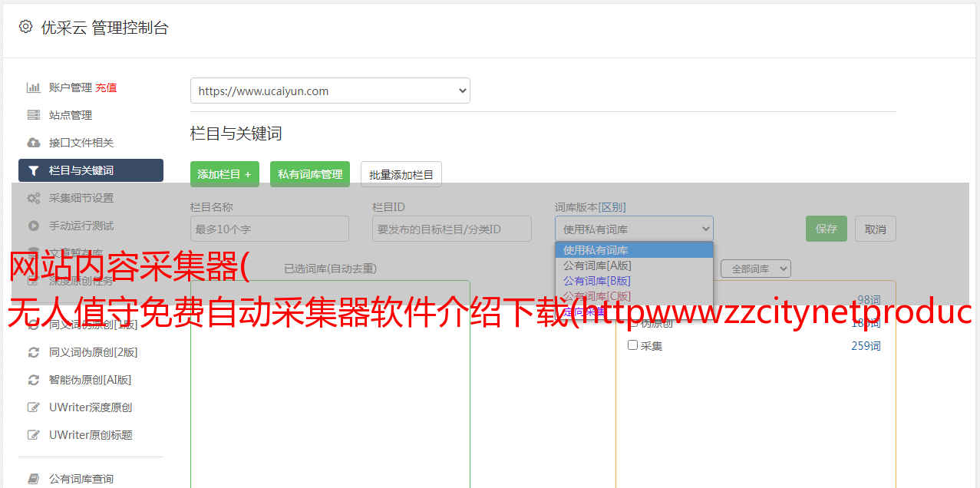Cancel editing with 取消 button

click(x=876, y=229)
